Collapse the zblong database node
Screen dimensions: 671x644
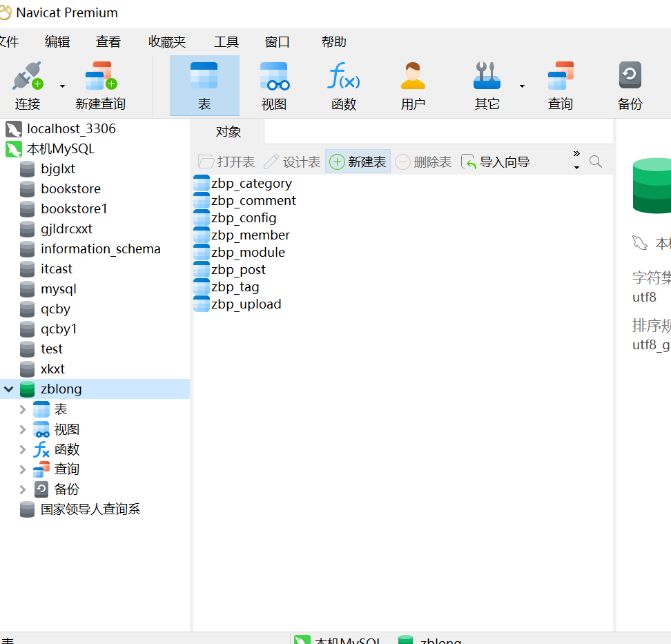(x=9, y=389)
